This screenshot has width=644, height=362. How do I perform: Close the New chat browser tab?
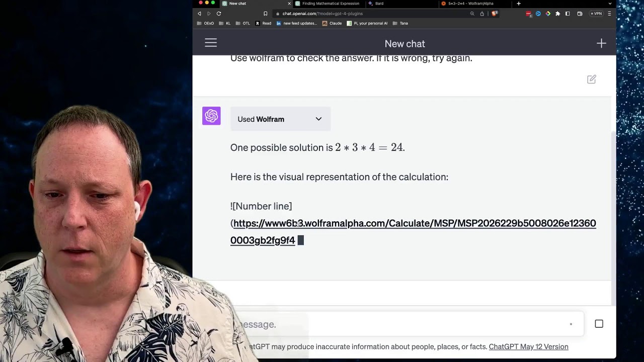click(289, 4)
